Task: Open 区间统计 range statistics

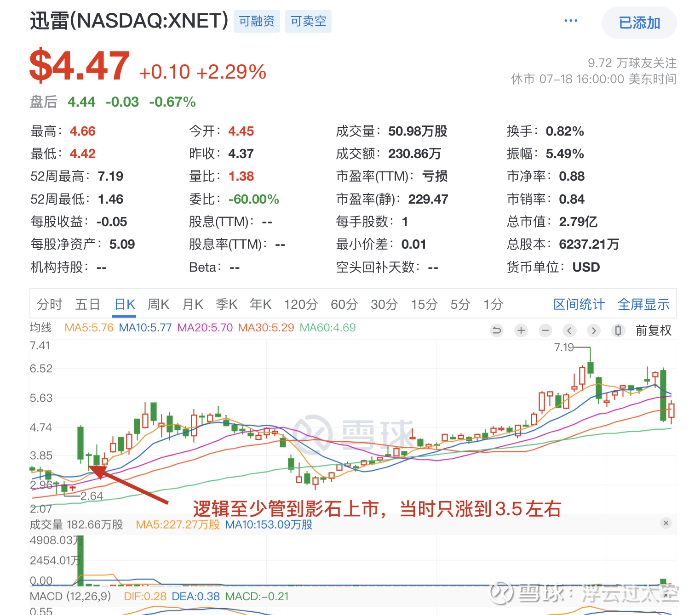Action: 579,304
